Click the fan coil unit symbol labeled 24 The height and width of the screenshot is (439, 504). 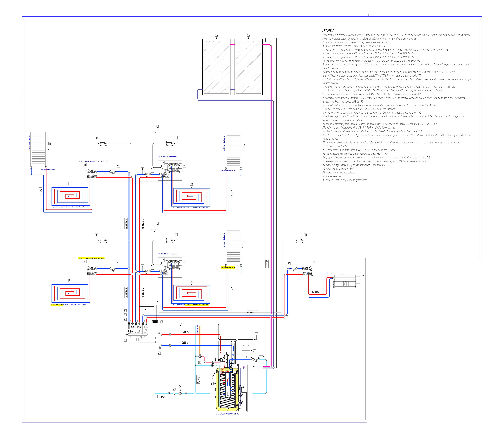pyautogui.click(x=345, y=281)
